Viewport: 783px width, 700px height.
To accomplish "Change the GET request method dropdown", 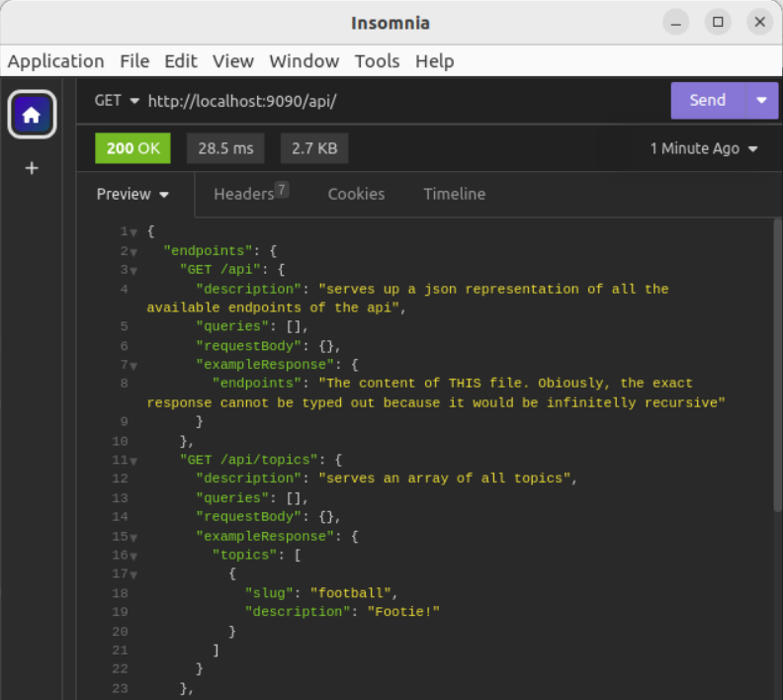I will (x=117, y=101).
